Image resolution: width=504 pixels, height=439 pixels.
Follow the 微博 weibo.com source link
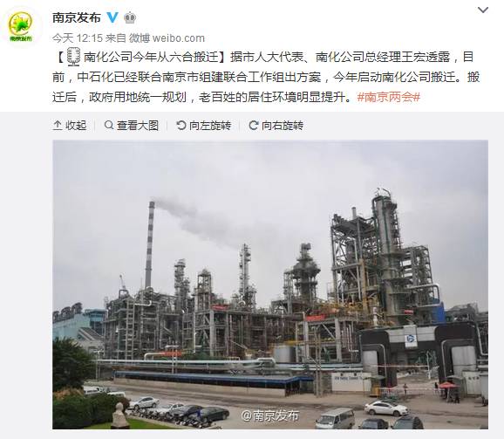coord(167,38)
